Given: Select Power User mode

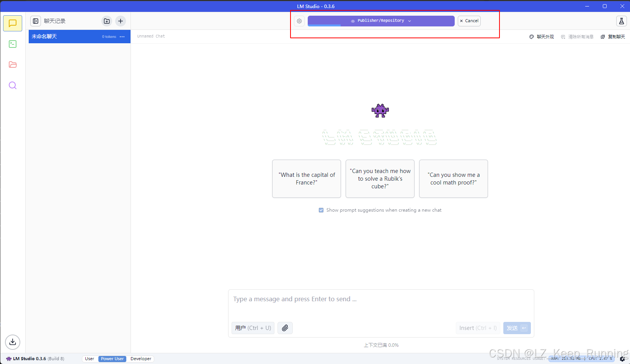Looking at the screenshot, I should 113,359.
